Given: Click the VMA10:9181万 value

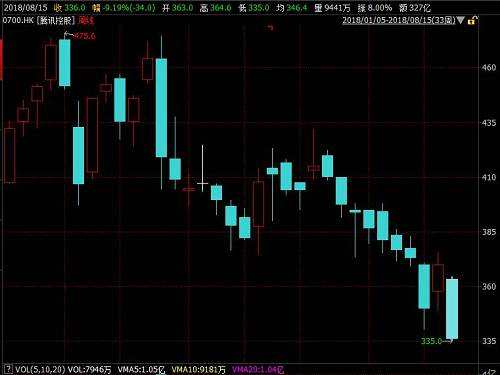Looking at the screenshot, I should pos(199,369).
